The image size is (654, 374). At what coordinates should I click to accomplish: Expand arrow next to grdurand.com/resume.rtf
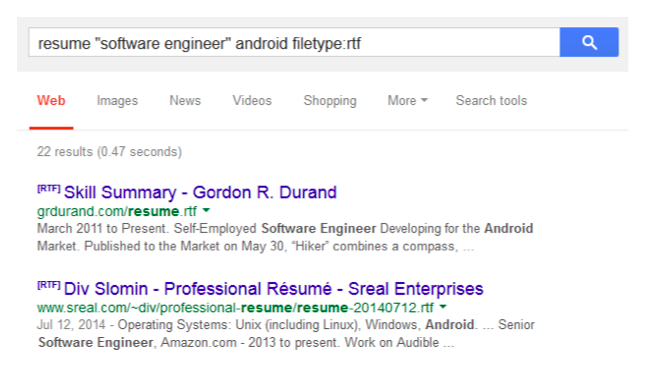coord(206,211)
